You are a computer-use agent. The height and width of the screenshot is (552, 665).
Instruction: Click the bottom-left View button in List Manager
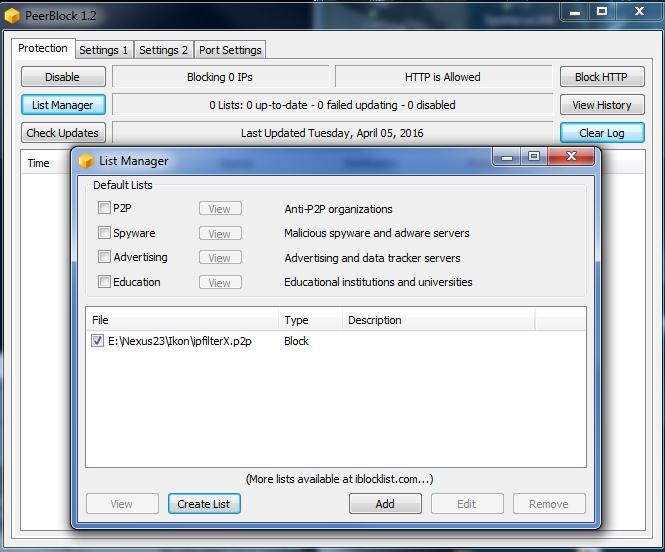pyautogui.click(x=122, y=504)
